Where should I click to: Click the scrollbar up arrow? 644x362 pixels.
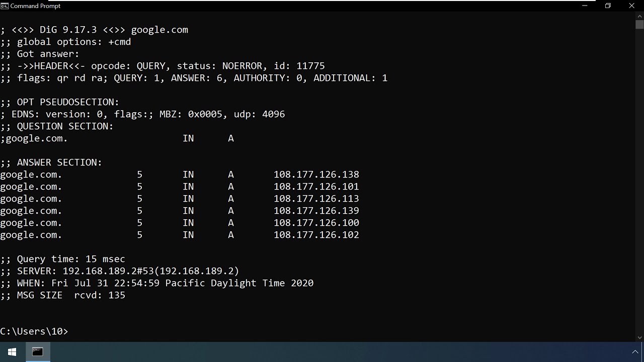point(639,16)
